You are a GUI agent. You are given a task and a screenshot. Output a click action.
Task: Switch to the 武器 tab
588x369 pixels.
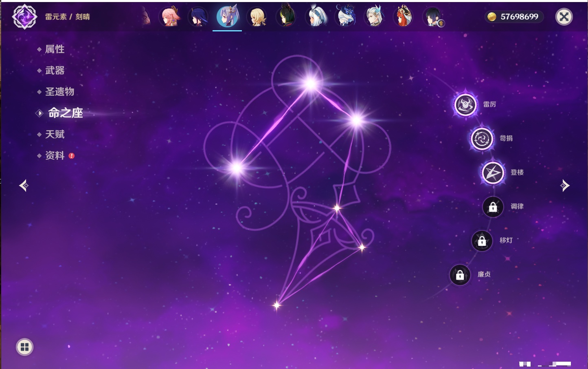(x=55, y=71)
